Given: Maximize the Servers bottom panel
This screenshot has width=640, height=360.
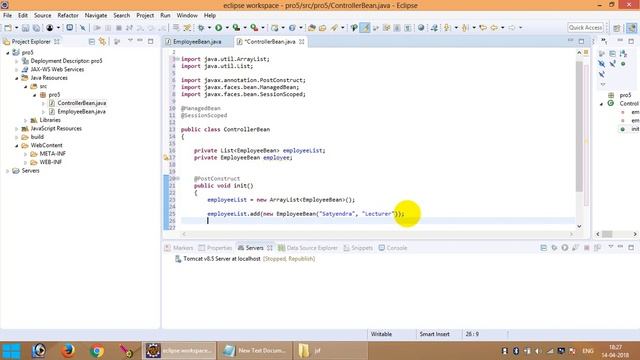Looking at the screenshot, I should pyautogui.click(x=631, y=247).
